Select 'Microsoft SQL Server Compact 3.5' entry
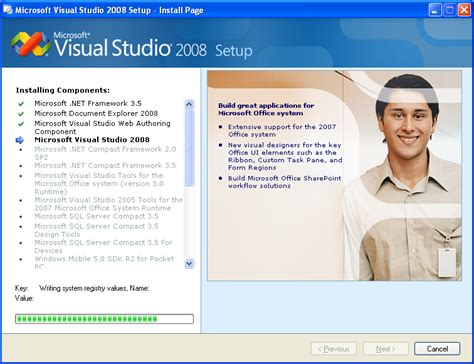The width and height of the screenshot is (474, 364). click(96, 216)
